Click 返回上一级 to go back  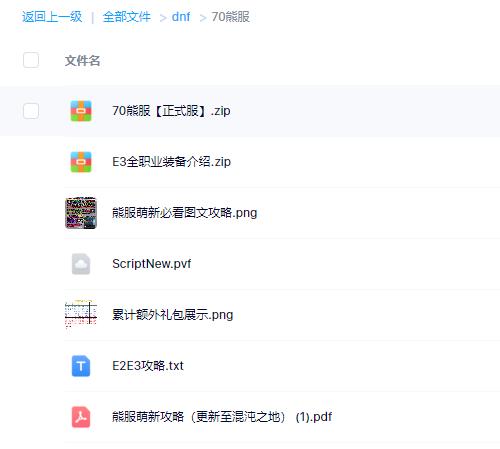point(52,17)
